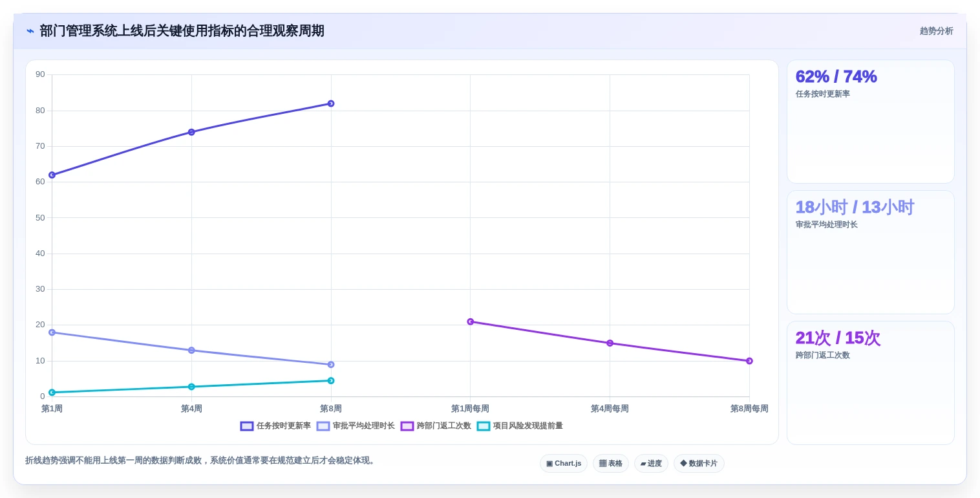The image size is (980, 498).
Task: Click the 跨部门返工次数 caption in third card
Action: [823, 355]
